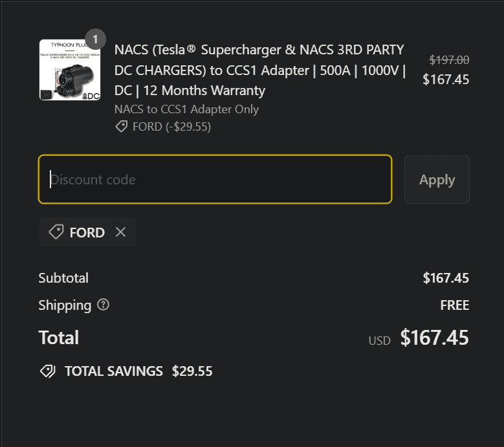Click the quantity badge showing 1
The width and height of the screenshot is (504, 447).
click(x=95, y=39)
